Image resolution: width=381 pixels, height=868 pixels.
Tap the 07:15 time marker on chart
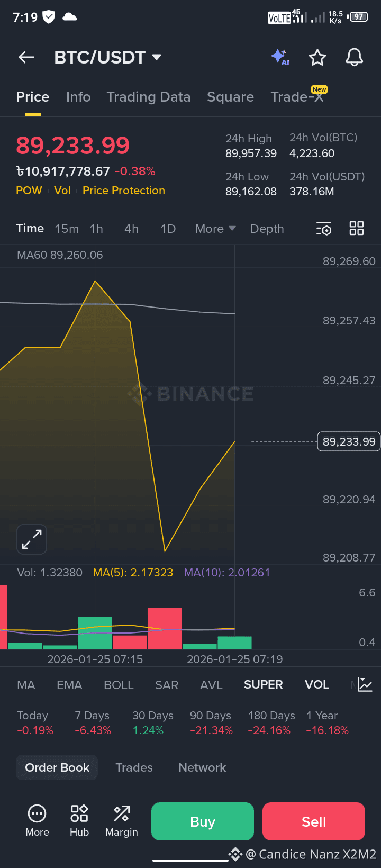coord(95,659)
